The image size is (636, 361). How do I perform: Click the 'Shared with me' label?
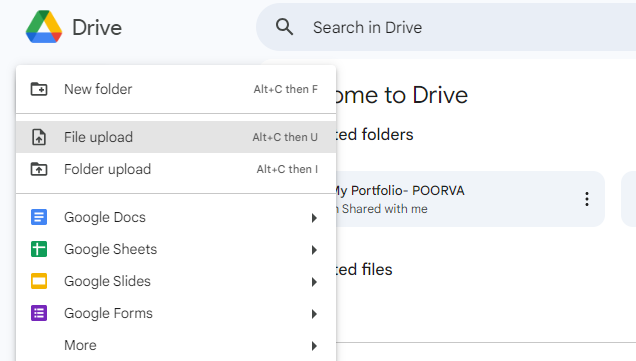point(385,209)
